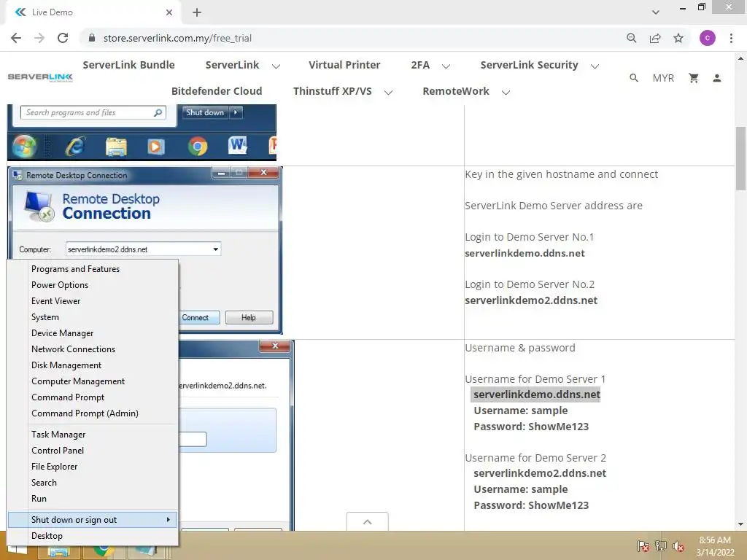
Task: Open Disk Management
Action: tap(93, 365)
